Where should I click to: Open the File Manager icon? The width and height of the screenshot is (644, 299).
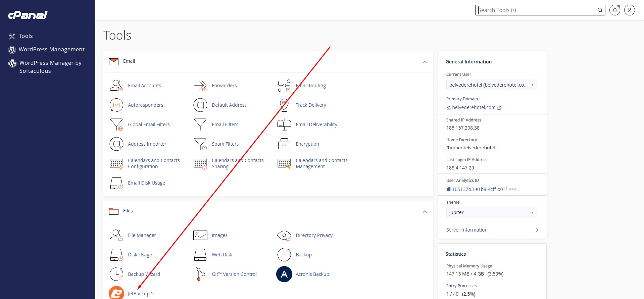click(x=116, y=235)
